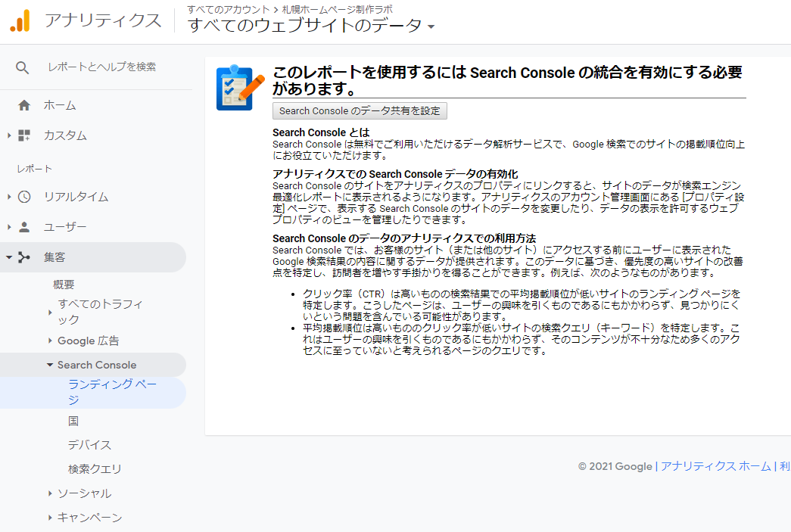
Task: Open report search with the magnifier icon
Action: 22,67
